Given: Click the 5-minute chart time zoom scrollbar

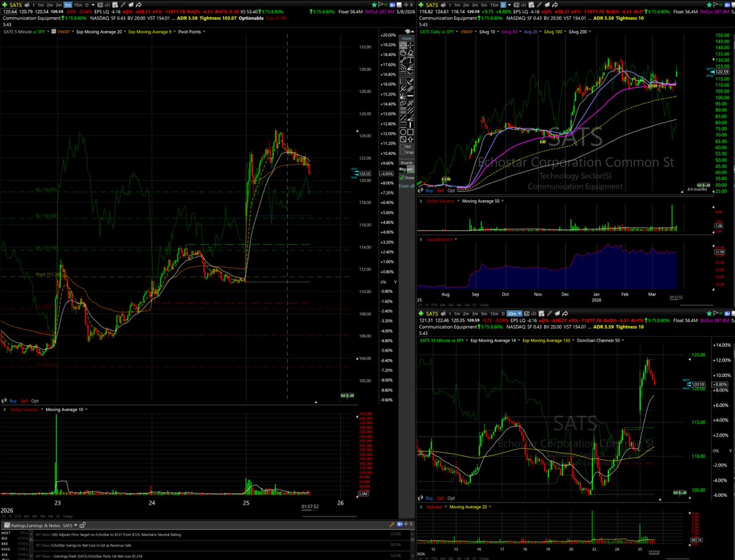Looking at the screenshot, I should pos(330,517).
